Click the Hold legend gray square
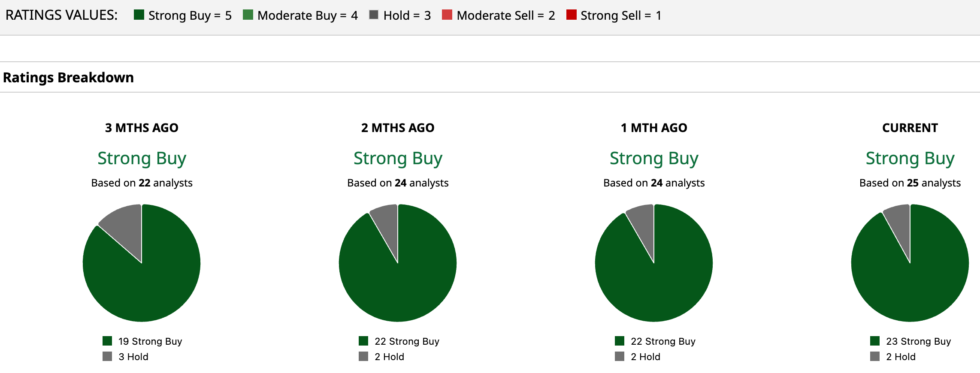 [x=374, y=15]
